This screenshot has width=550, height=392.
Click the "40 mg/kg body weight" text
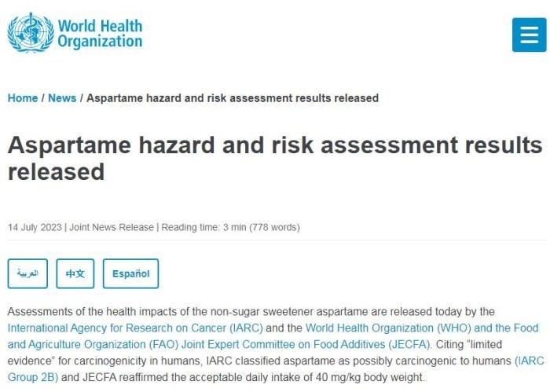point(369,377)
